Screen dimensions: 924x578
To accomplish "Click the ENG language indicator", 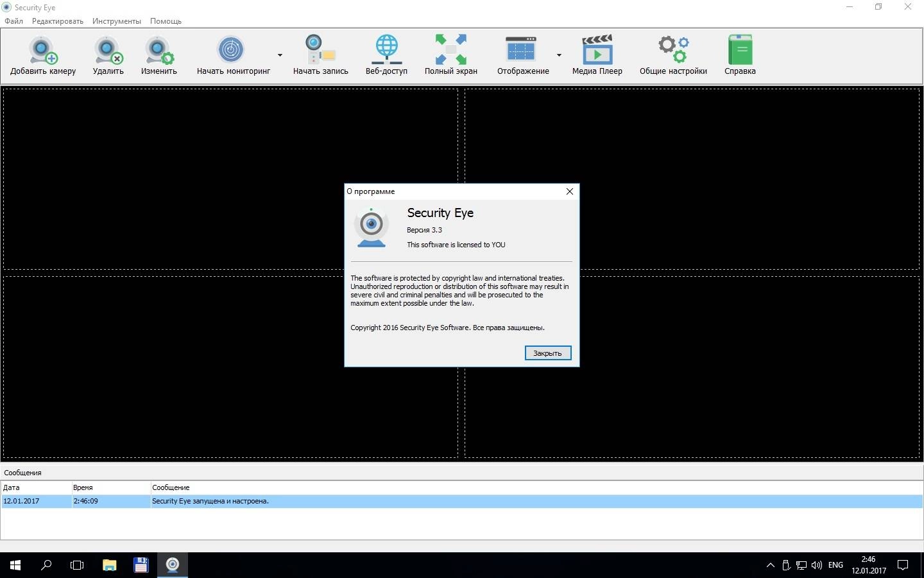I will coord(835,565).
